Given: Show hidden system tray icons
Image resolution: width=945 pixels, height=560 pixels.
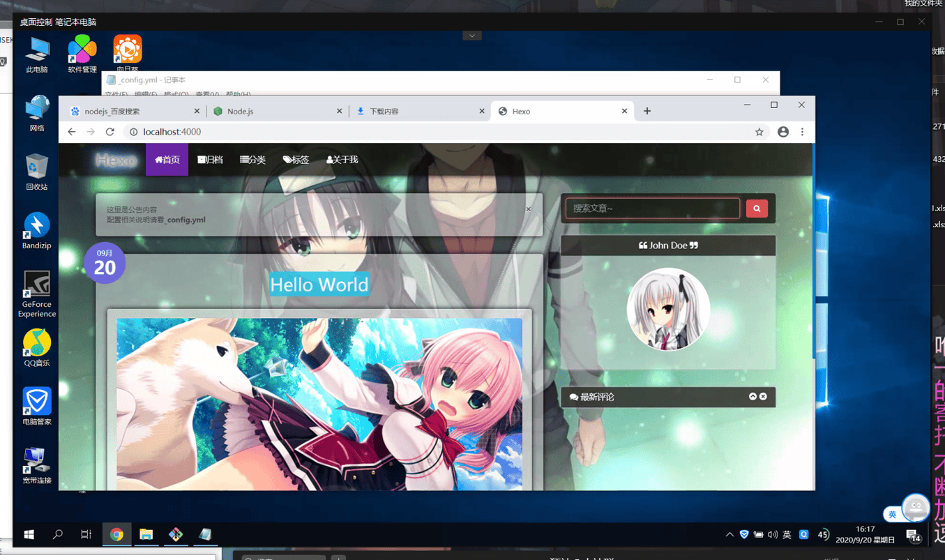Looking at the screenshot, I should pyautogui.click(x=729, y=535).
